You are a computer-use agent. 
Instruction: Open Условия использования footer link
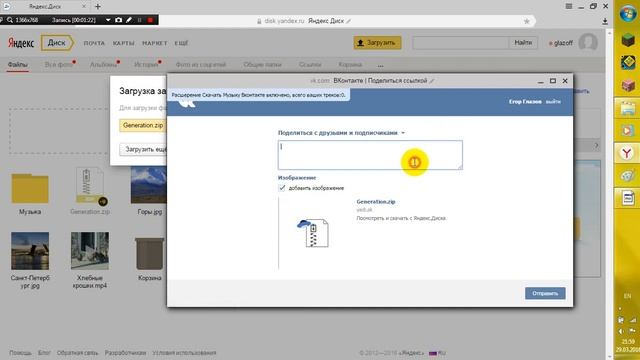[184, 353]
